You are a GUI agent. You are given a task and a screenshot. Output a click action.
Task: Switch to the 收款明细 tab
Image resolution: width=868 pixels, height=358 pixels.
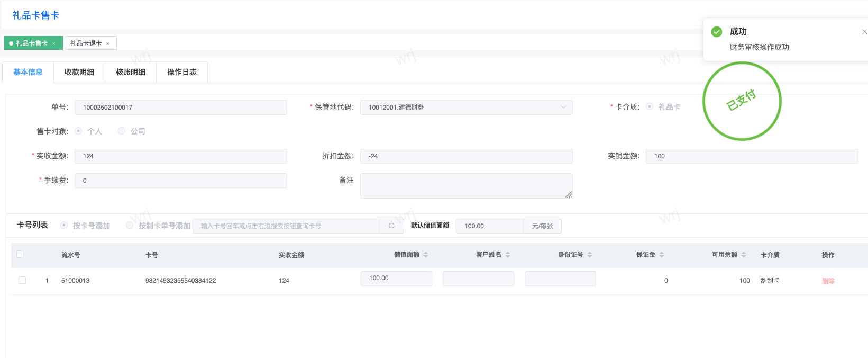coord(79,72)
